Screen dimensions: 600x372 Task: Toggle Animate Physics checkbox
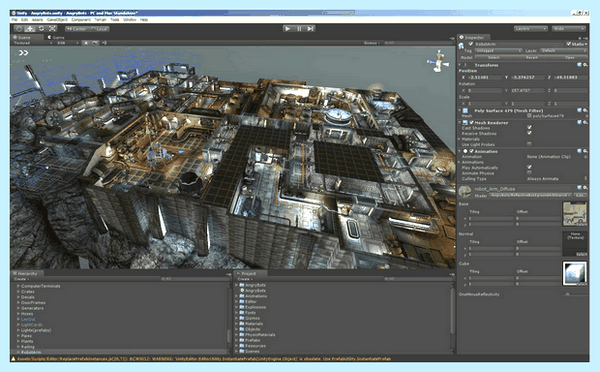[529, 173]
